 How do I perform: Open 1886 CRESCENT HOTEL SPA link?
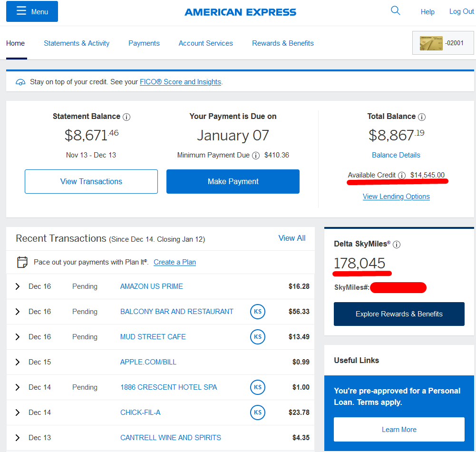pos(168,387)
